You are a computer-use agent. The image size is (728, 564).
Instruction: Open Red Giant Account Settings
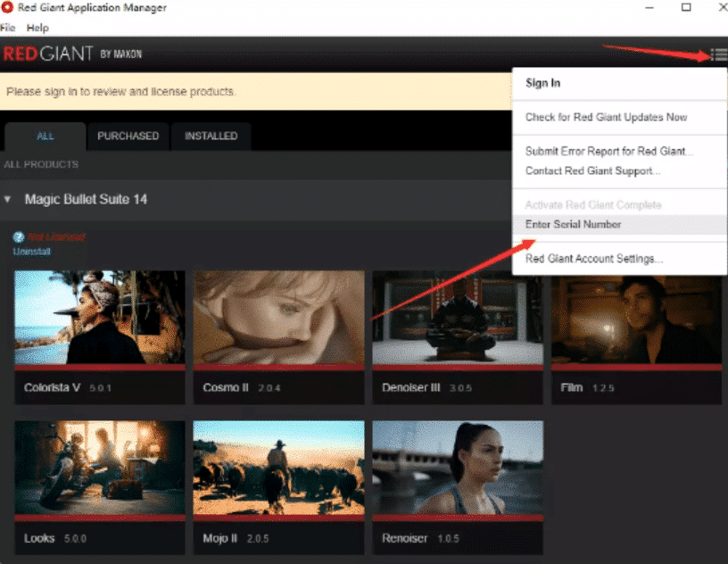pos(593,259)
